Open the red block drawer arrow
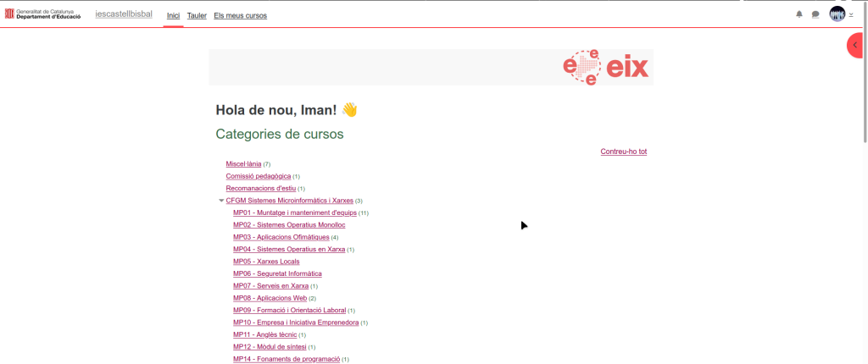The image size is (868, 364). 855,45
